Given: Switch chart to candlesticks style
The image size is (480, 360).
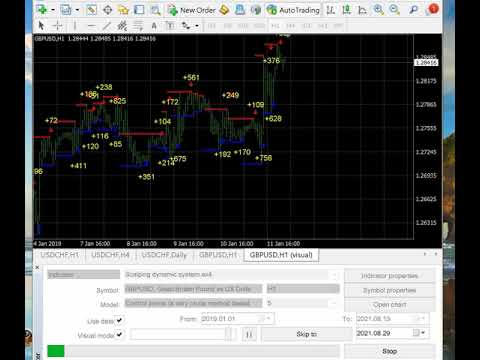Looking at the screenshot, I should pos(347,10).
